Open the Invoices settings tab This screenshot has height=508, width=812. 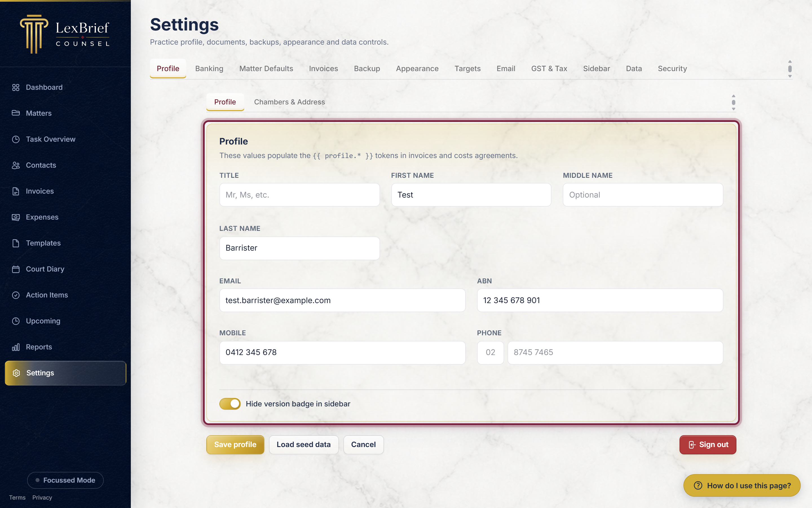[323, 69]
